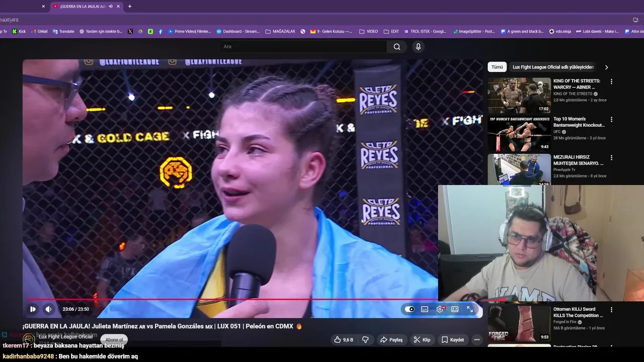Open ImageSplitter bookmark
The height and width of the screenshot is (362, 644).
pyautogui.click(x=473, y=31)
